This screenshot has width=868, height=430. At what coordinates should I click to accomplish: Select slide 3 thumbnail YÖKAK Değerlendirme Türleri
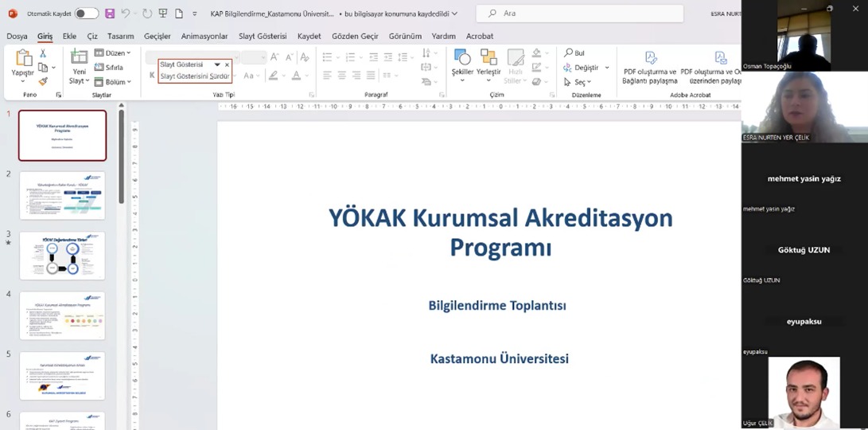pos(62,256)
